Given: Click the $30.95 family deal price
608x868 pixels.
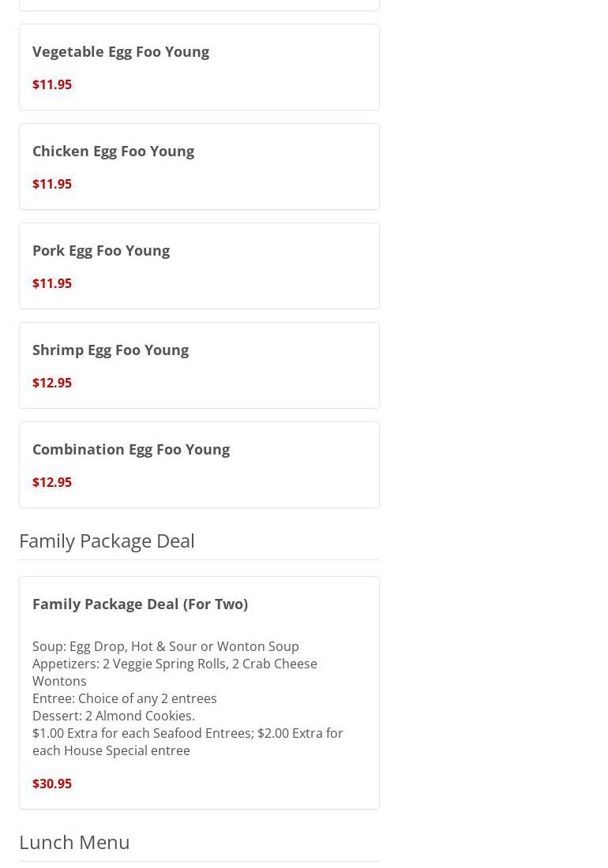Looking at the screenshot, I should [x=52, y=784].
